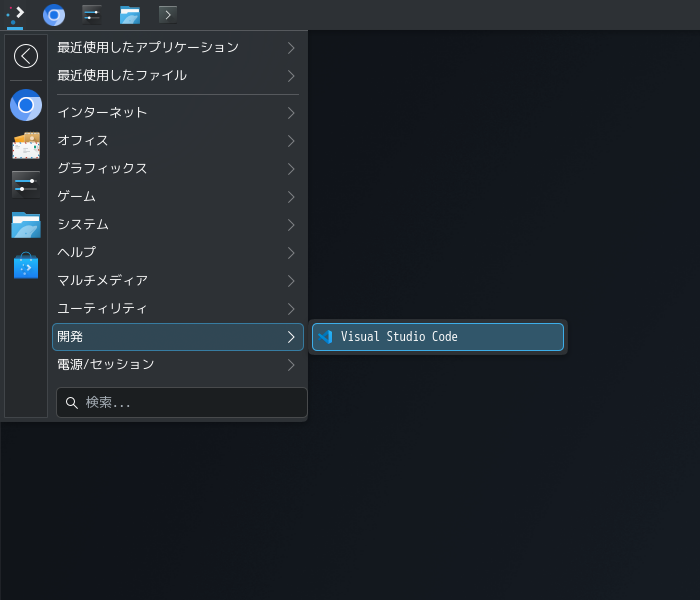The height and width of the screenshot is (600, 700).
Task: Expand the chevron beside グラフィックス
Action: pos(291,169)
